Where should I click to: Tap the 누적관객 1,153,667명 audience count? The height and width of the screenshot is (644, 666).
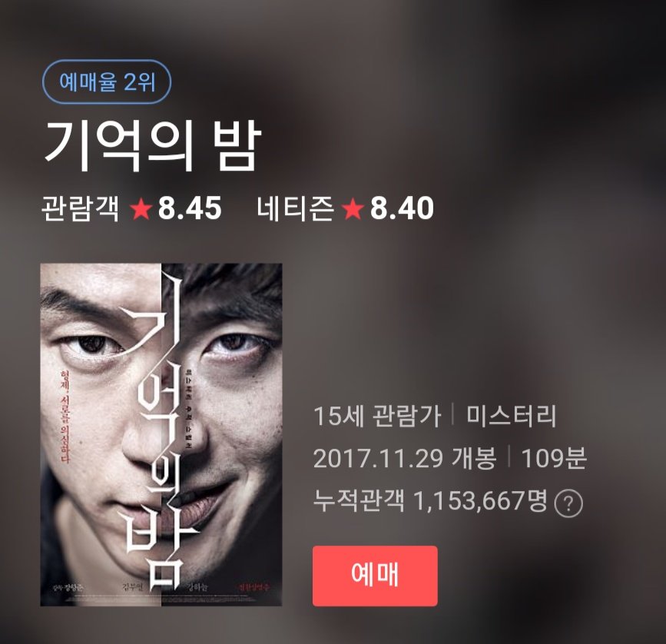430,500
